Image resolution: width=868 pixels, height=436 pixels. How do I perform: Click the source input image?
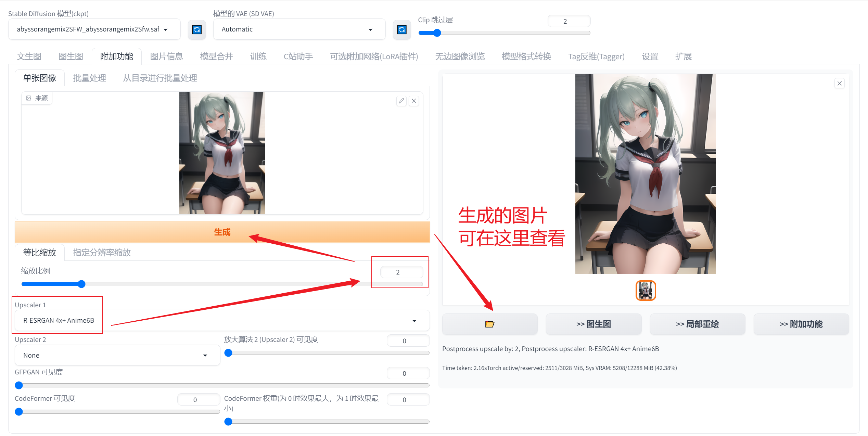222,153
